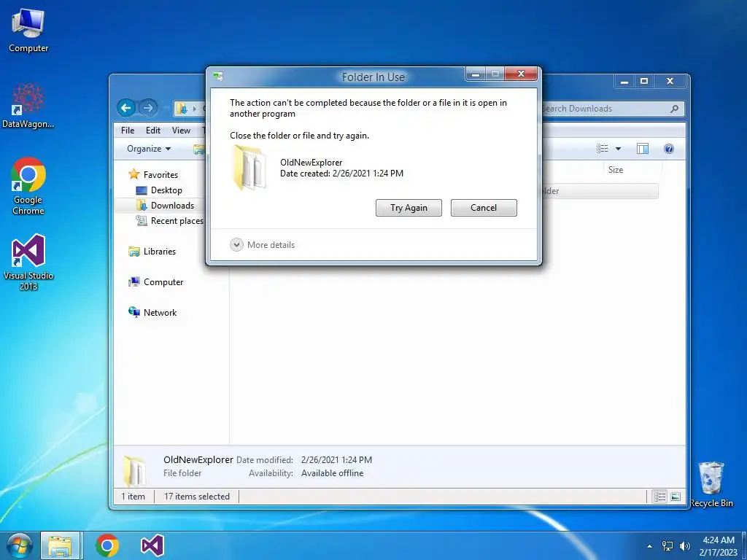Cancel the Folder In Use dialog
The image size is (747, 560).
(484, 208)
